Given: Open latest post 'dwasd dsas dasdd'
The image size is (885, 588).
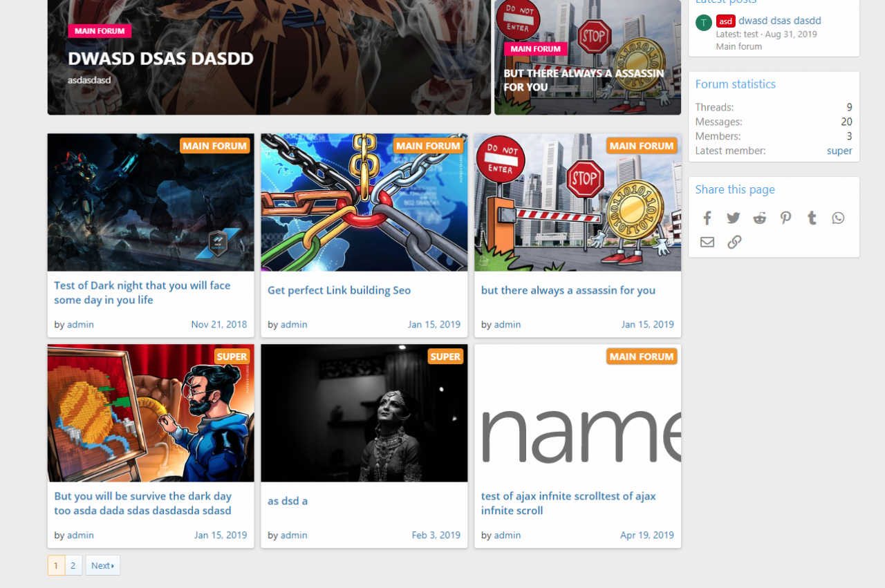Looking at the screenshot, I should 780,21.
